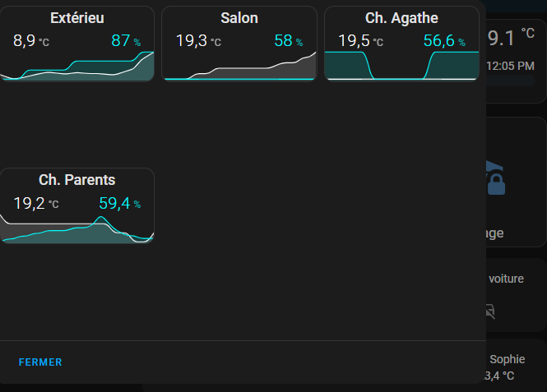Open the Ch. Parents card title
The height and width of the screenshot is (392, 547).
click(76, 180)
